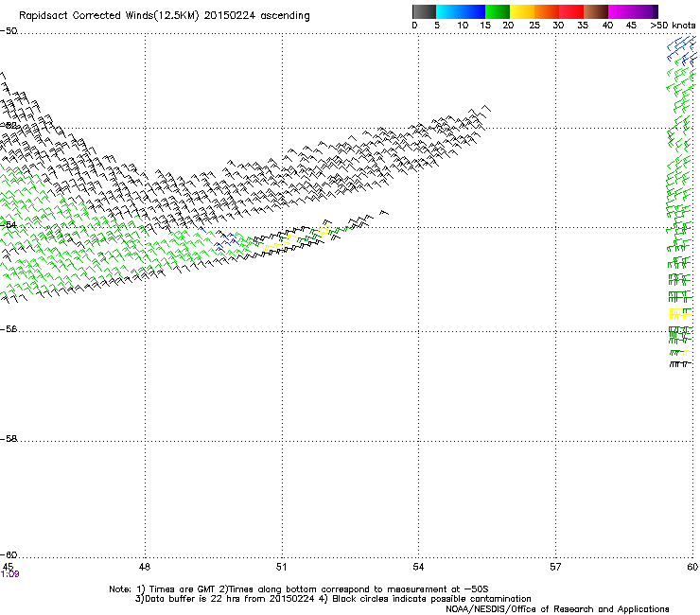This screenshot has height=615, width=700.
Task: Click the blue wind barb cluster near 54S
Action: [225, 241]
